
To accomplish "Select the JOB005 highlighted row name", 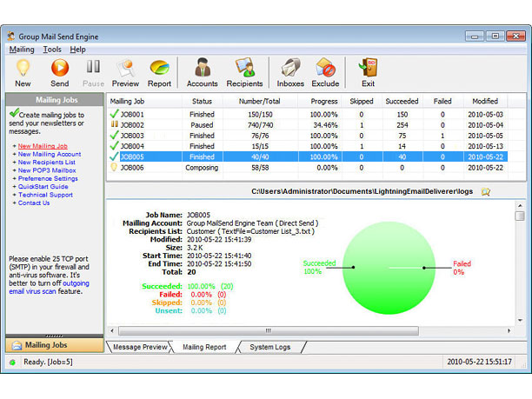I will click(x=132, y=156).
